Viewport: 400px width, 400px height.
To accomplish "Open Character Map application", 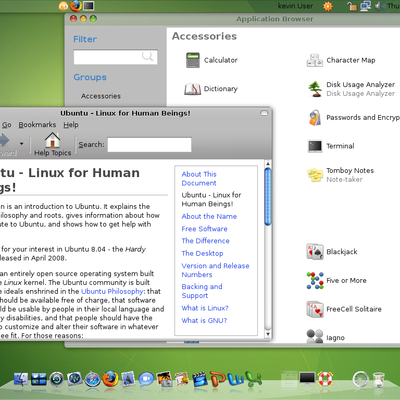I will (341, 60).
